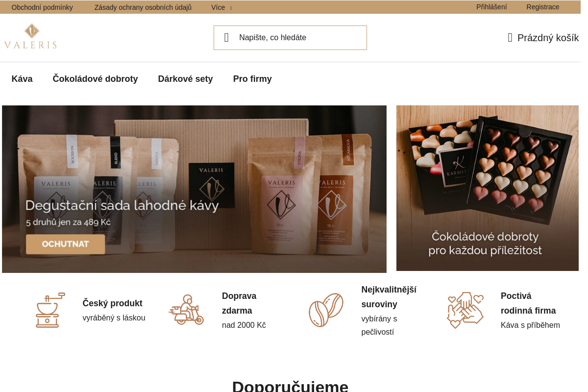Open Dárkové sety menu category
This screenshot has width=588, height=392.
(x=185, y=79)
